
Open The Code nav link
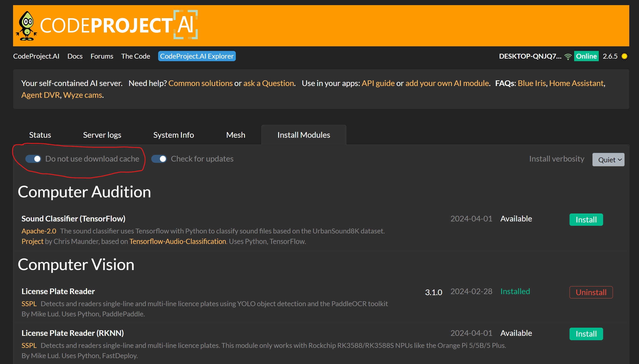pyautogui.click(x=136, y=56)
